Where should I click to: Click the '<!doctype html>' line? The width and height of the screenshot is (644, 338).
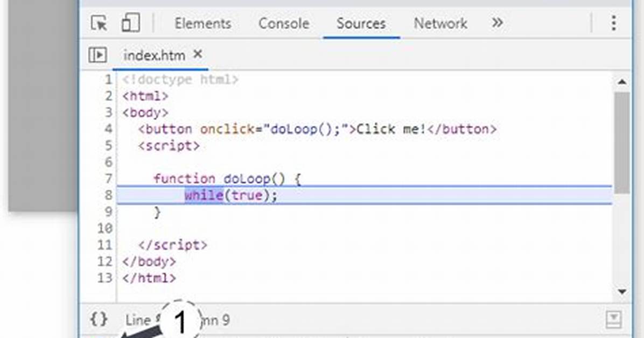pos(180,80)
